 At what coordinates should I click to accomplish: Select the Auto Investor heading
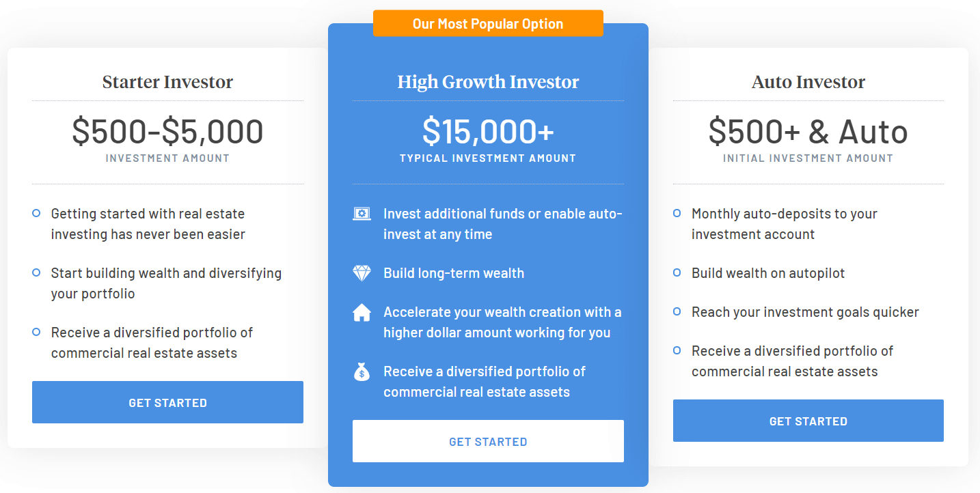808,82
